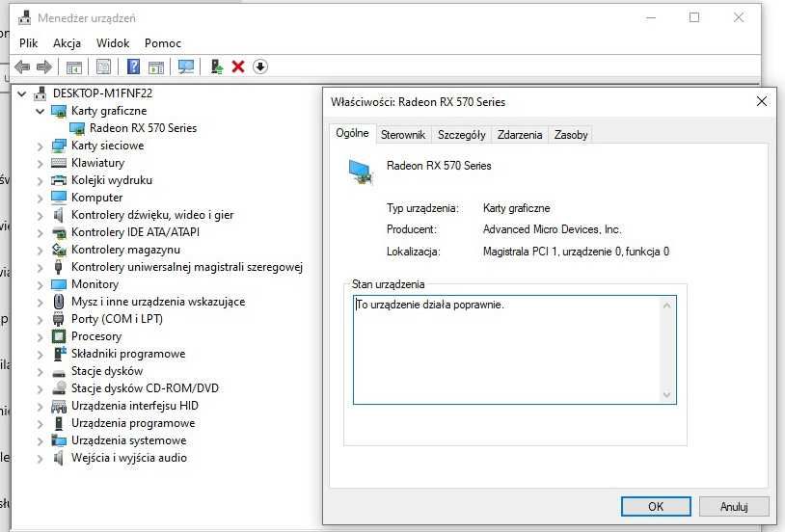Switch to the Zdarzenia tab
This screenshot has width=785, height=532.
coord(520,135)
